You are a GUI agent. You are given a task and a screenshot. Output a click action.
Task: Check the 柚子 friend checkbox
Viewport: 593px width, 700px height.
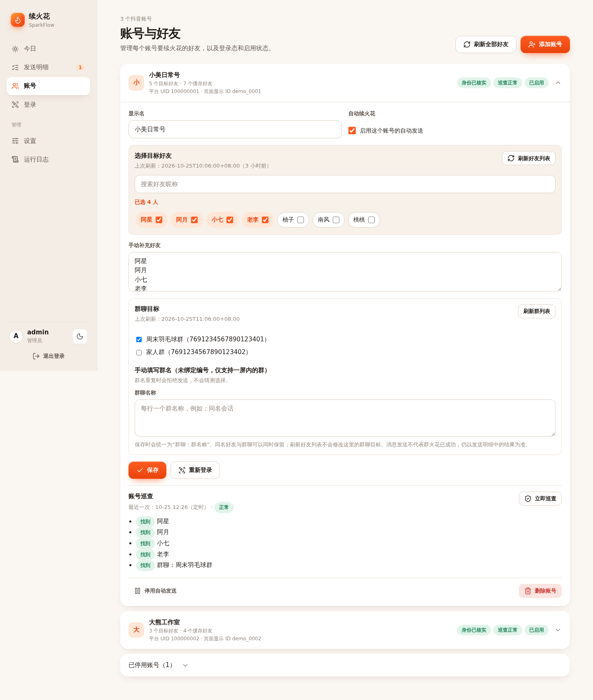coord(301,220)
